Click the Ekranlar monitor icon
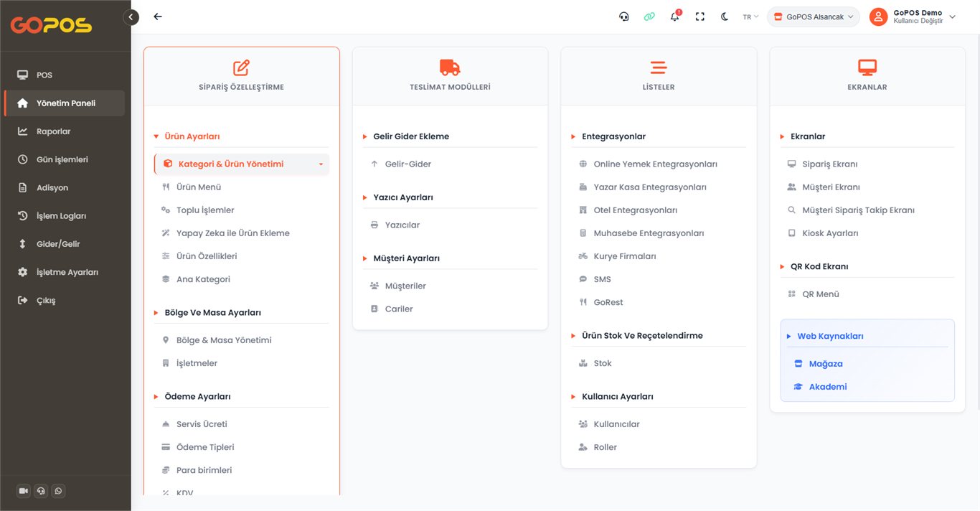 pos(867,67)
